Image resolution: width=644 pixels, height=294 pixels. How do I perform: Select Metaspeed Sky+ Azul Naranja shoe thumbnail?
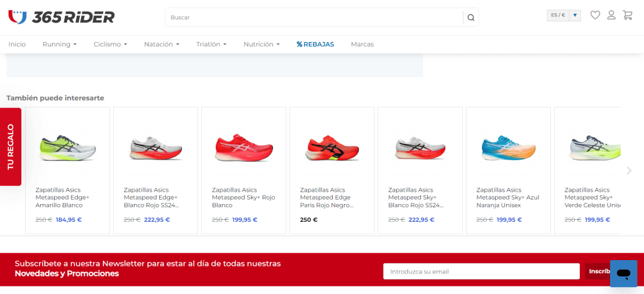508,148
